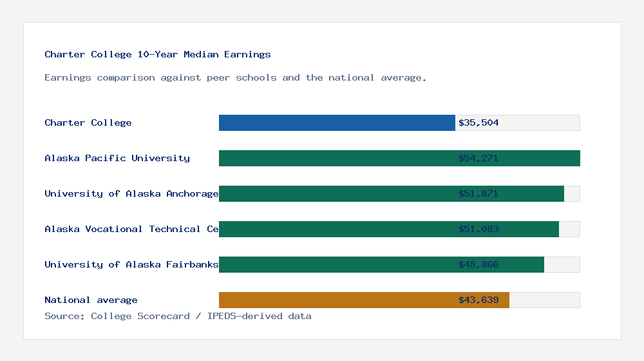The image size is (644, 361).
Task: Click the '$48,866' value
Action: click(x=478, y=264)
